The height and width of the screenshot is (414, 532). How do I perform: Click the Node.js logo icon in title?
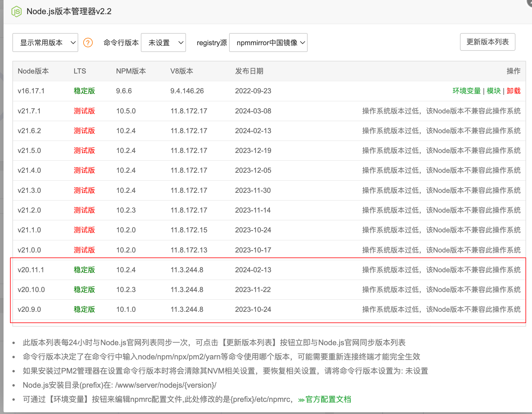[17, 12]
